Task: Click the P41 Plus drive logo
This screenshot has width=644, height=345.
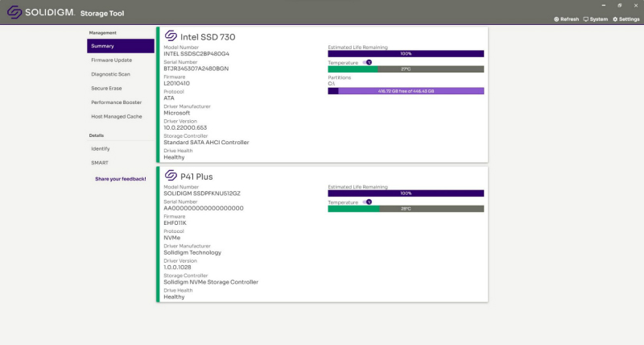Action: pyautogui.click(x=171, y=176)
